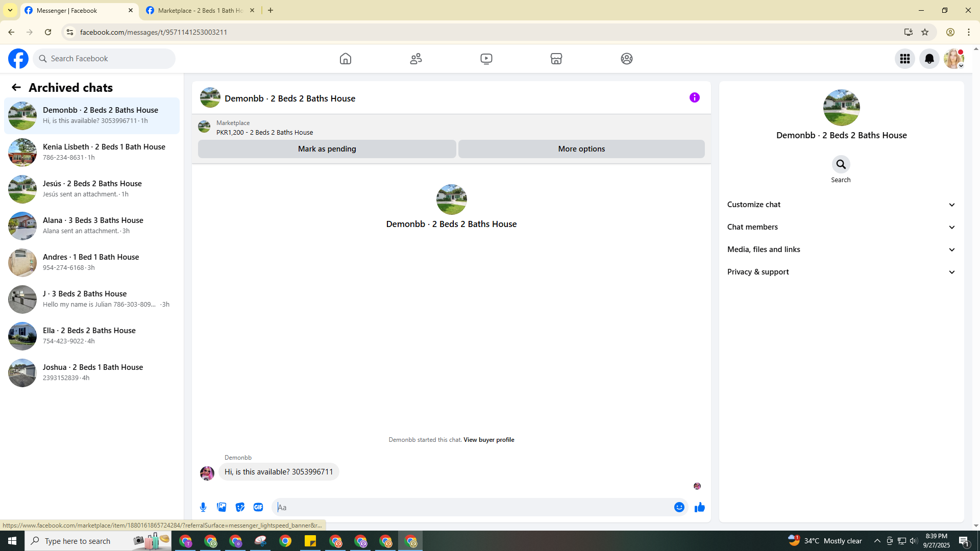Open the View buyer profile link
980x551 pixels.
(488, 440)
